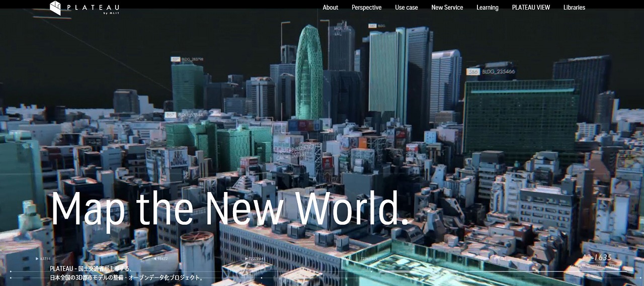
Task: Navigate to the Learning page
Action: click(x=488, y=8)
